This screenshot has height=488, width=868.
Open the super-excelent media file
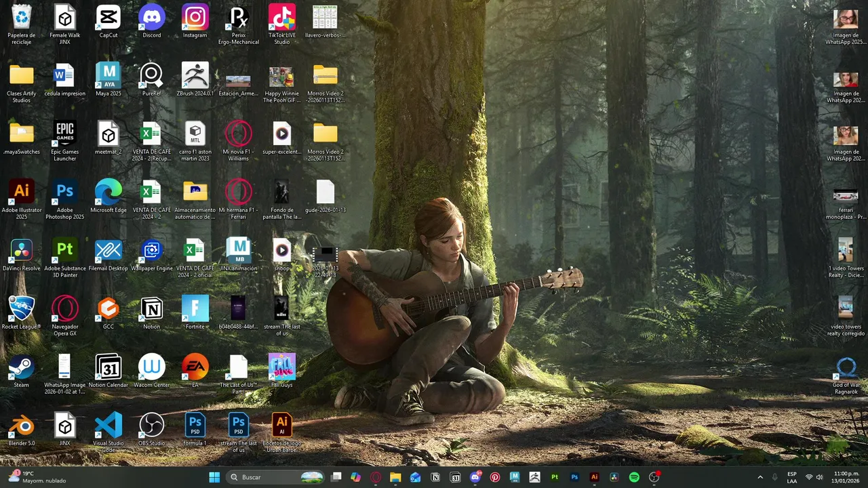[282, 138]
